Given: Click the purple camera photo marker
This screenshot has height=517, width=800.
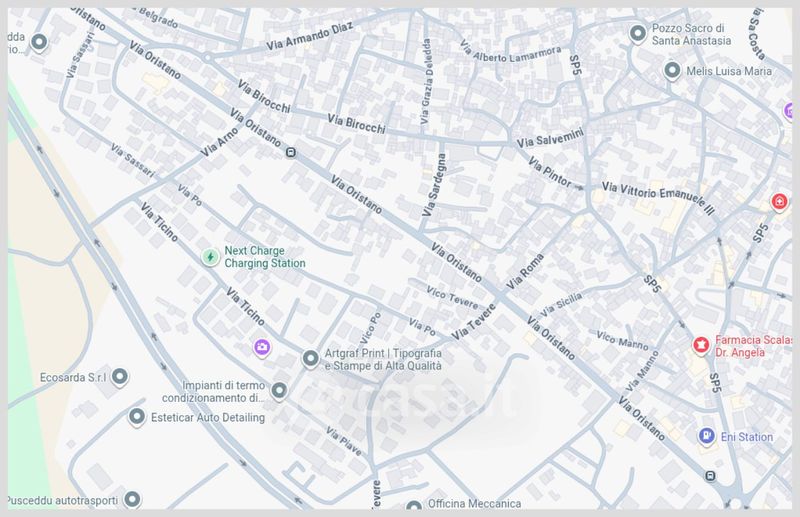Looking at the screenshot, I should pos(262,348).
